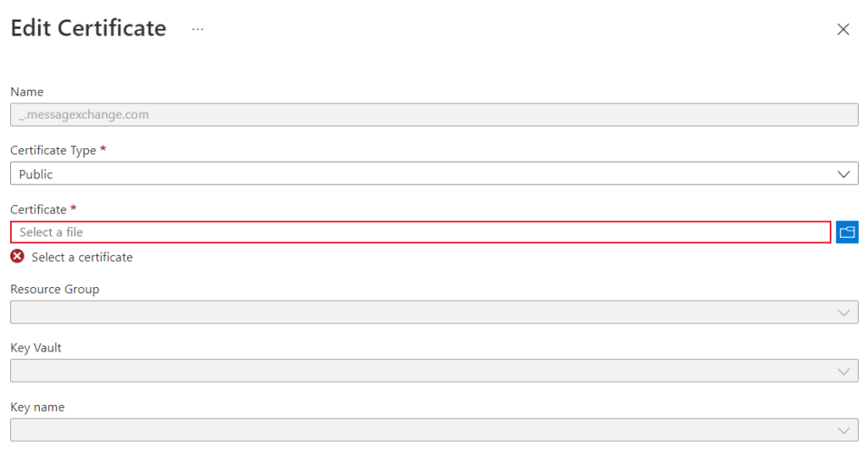Screen dimensions: 868x465
Task: Open the ellipsis menu beside Edit Certificate
Action: pyautogui.click(x=198, y=29)
